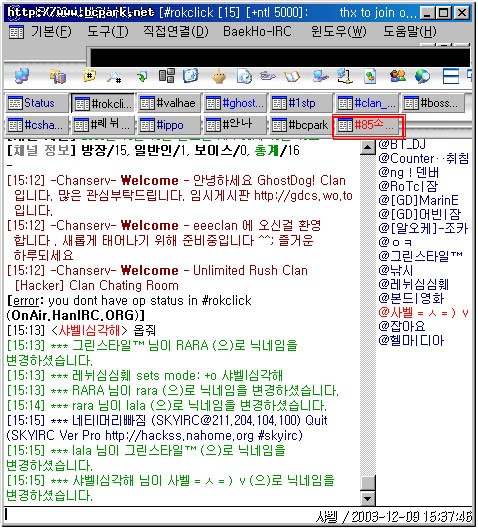This screenshot has width=478, height=529.
Task: Open the 직접연결(D) menu
Action: (x=176, y=32)
